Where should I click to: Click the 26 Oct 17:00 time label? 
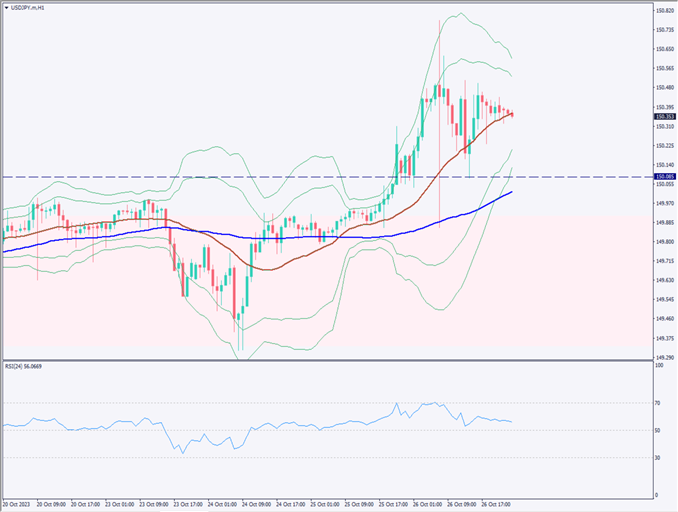496,503
